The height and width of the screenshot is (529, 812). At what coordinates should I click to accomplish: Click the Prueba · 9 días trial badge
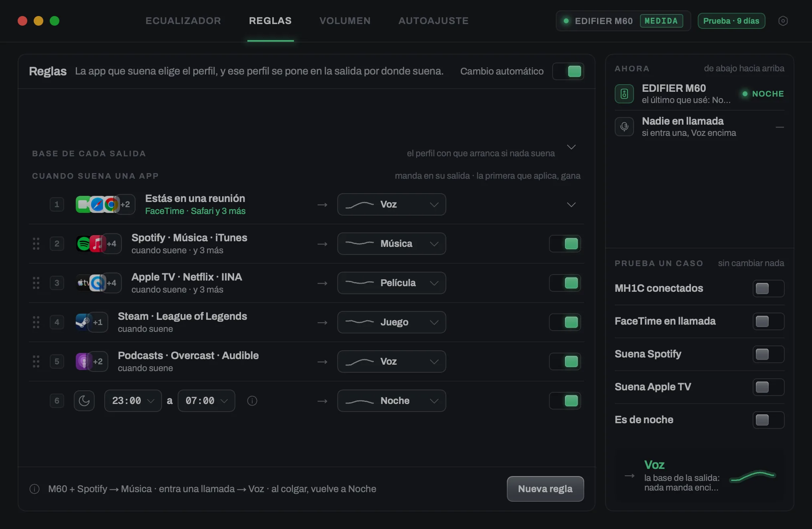pyautogui.click(x=731, y=21)
